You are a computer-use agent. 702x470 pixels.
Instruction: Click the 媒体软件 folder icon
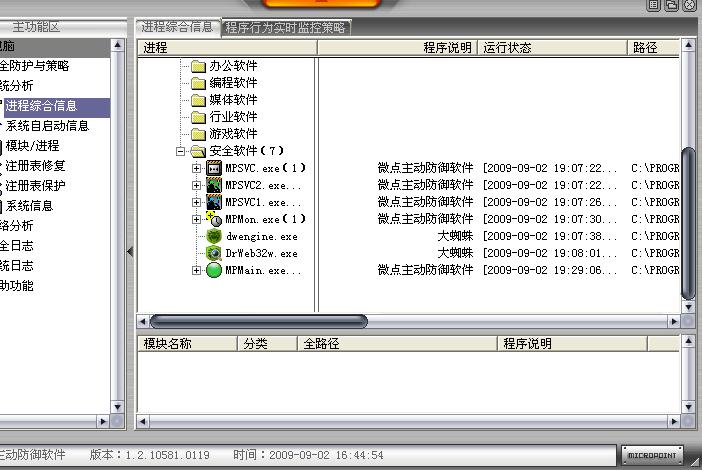pos(198,100)
